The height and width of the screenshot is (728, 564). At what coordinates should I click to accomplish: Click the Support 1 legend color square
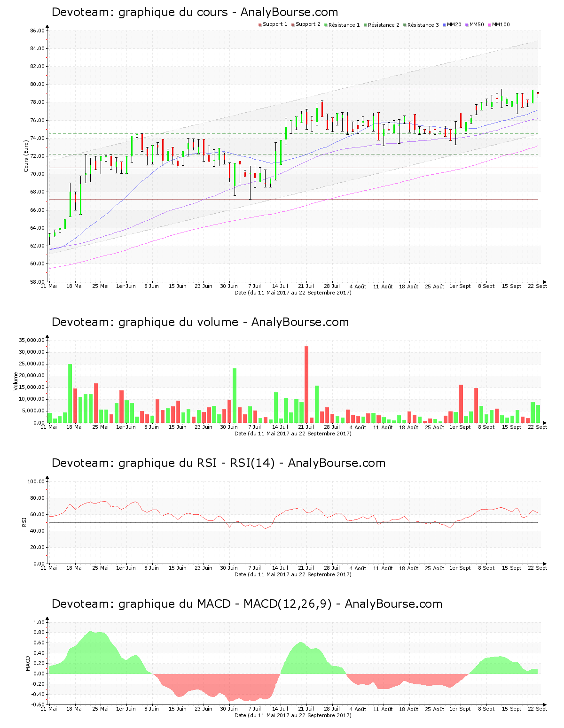click(260, 24)
